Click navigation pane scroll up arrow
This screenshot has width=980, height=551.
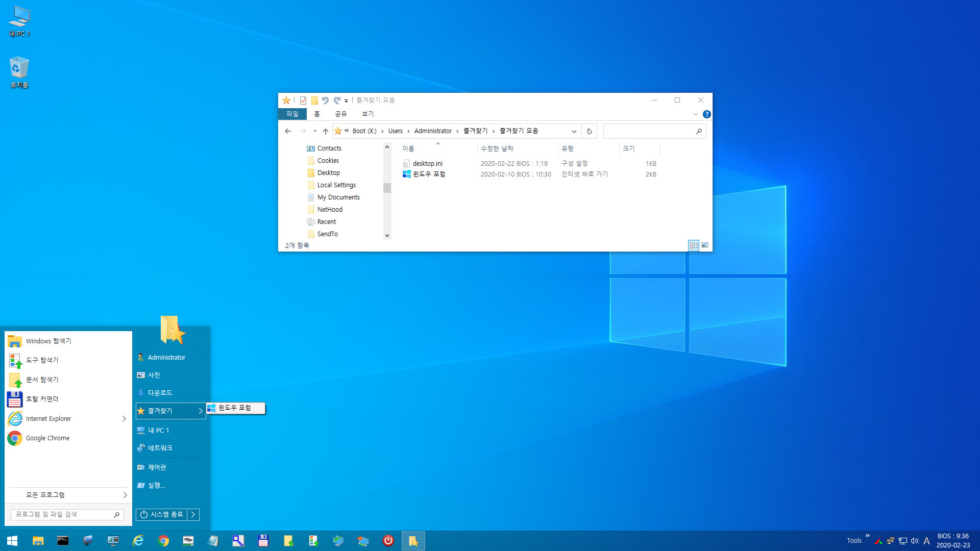coord(387,147)
